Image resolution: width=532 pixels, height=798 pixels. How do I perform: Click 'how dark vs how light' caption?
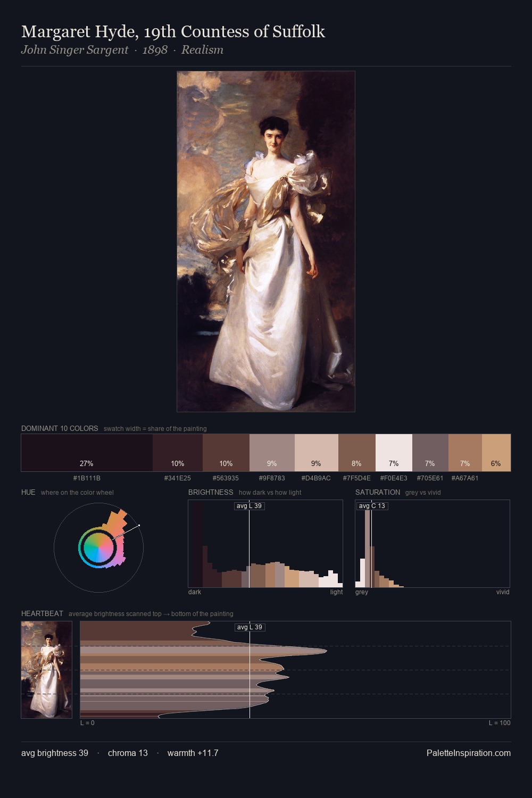(x=270, y=493)
